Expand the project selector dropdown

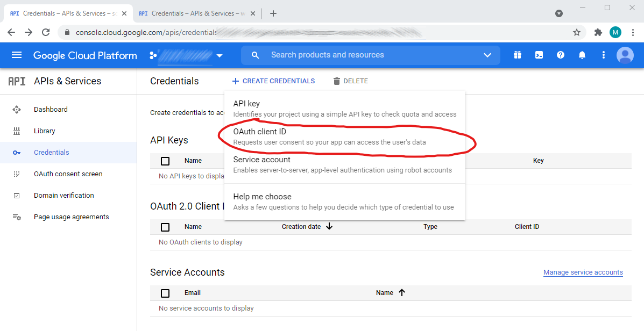tap(219, 55)
